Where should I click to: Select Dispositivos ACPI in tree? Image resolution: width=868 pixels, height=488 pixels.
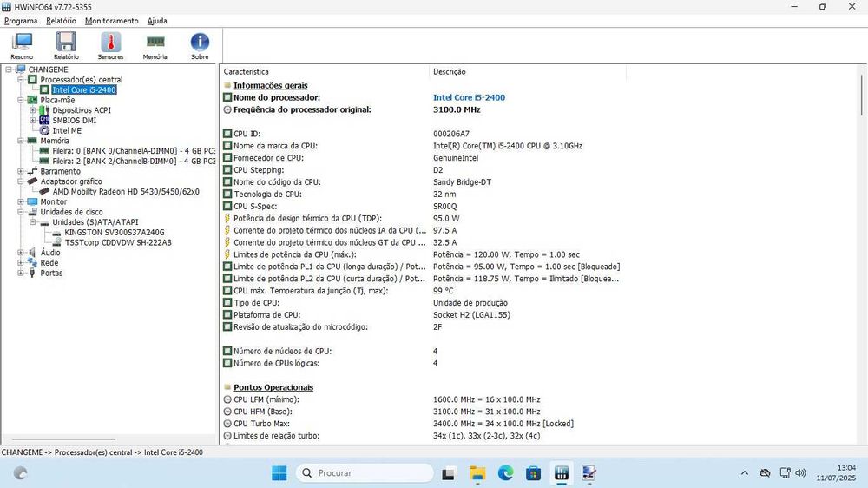coord(82,110)
